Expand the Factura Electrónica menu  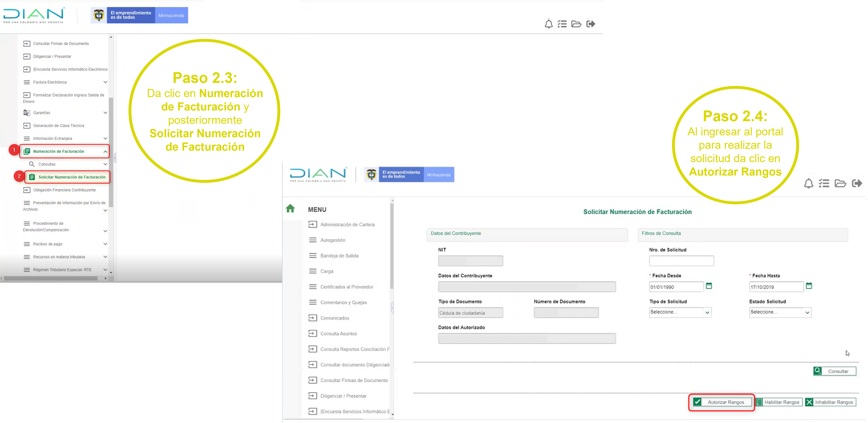pyautogui.click(x=105, y=82)
